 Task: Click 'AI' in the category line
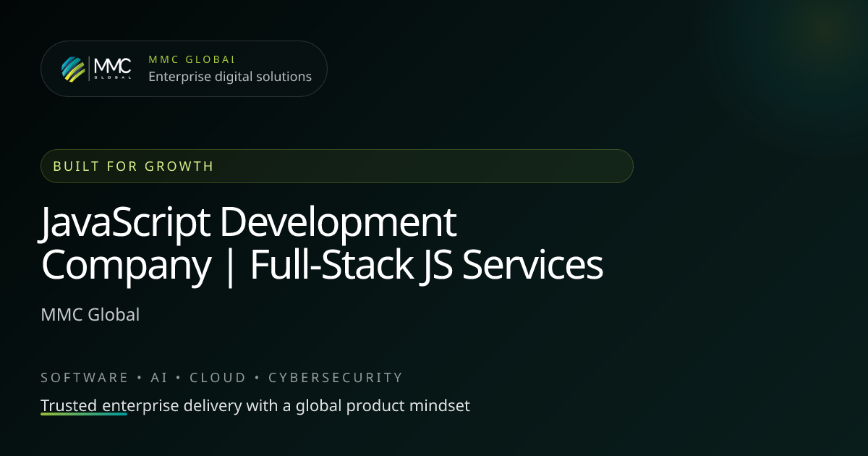click(159, 378)
